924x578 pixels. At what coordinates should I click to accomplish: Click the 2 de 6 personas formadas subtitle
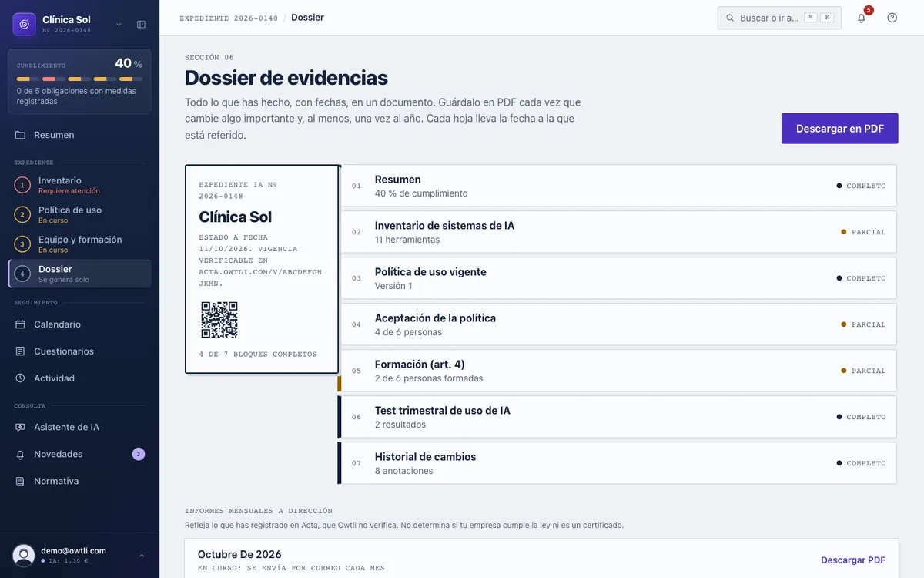pyautogui.click(x=429, y=378)
